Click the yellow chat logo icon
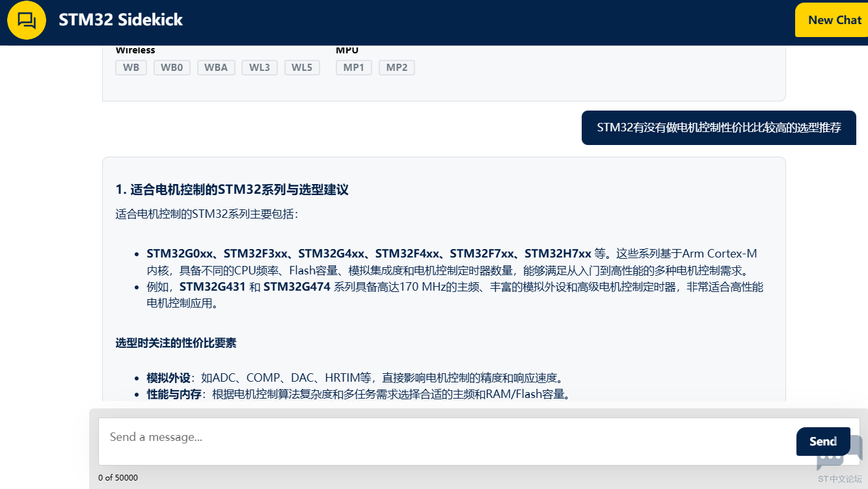Image resolution: width=868 pixels, height=489 pixels. point(27,21)
